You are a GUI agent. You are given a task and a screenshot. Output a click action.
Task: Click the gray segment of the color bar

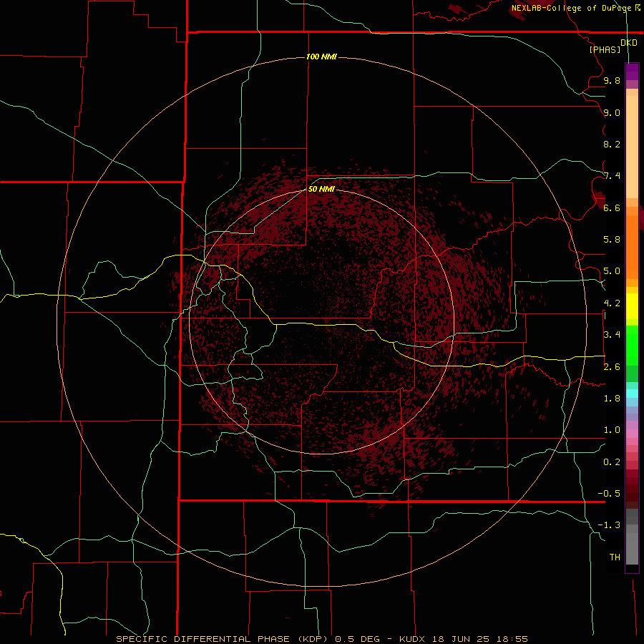632,536
